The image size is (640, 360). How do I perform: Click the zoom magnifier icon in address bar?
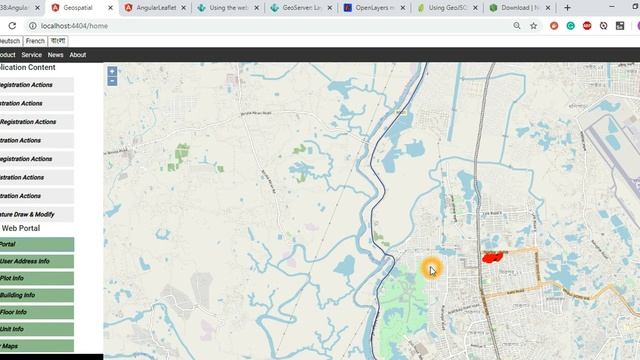[517, 26]
